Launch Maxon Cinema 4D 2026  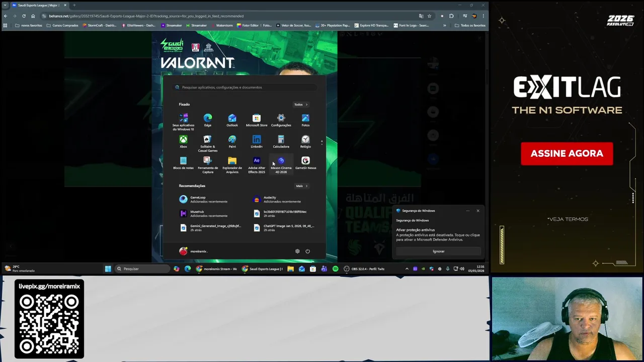(x=281, y=165)
